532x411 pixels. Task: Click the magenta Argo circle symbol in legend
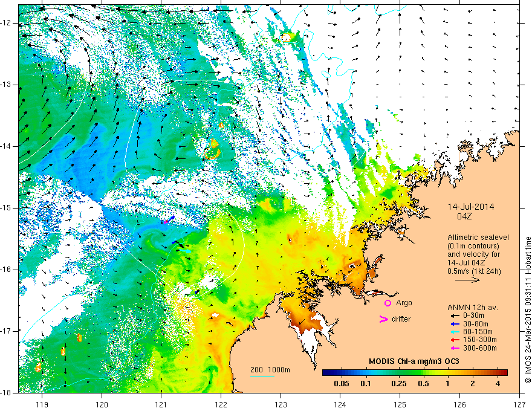click(x=388, y=303)
